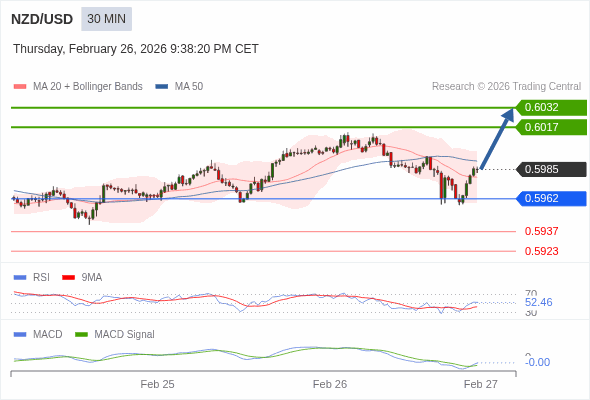Select the MACD Signal legend label
Screen dimensions: 590x400
coord(125,335)
